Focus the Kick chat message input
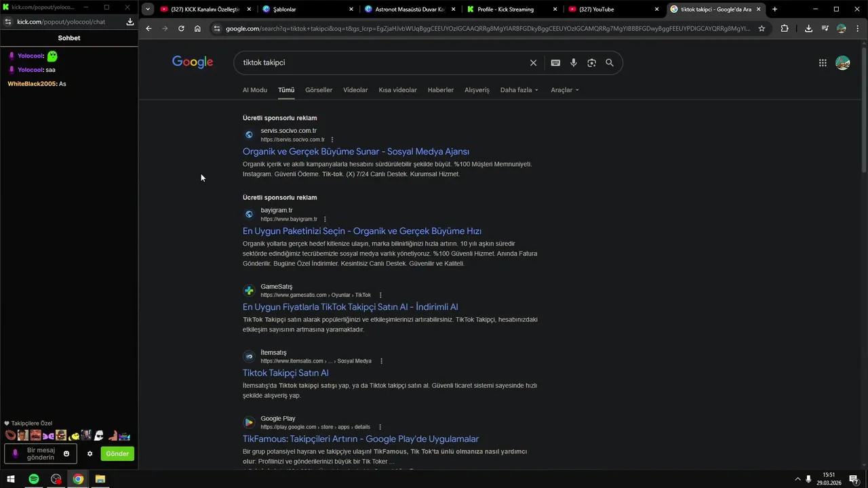 coord(41,453)
